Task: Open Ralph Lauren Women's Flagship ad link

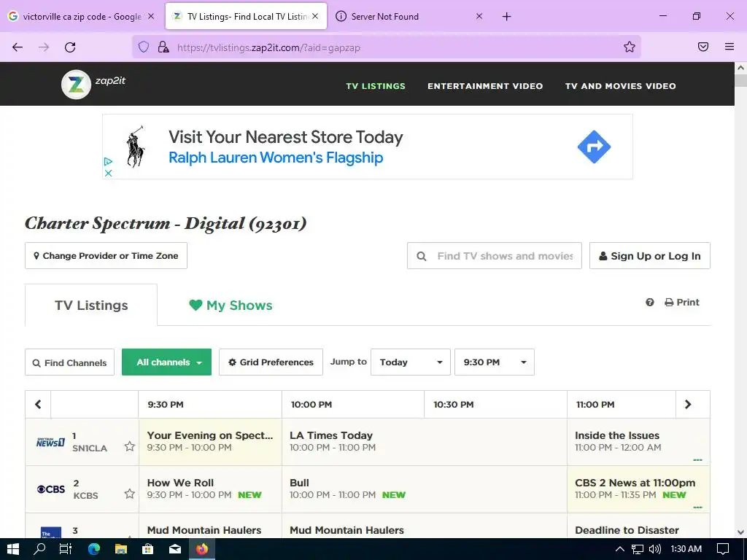Action: (x=276, y=157)
